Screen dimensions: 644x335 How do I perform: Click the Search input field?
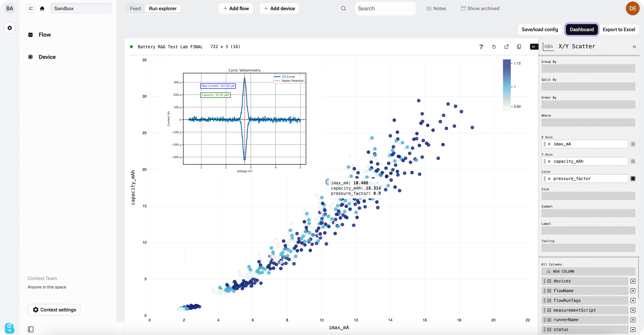[385, 9]
